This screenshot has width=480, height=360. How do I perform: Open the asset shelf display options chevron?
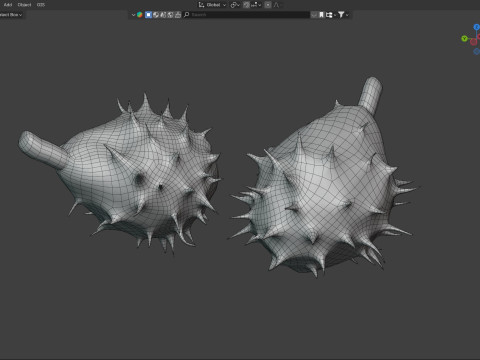133,15
